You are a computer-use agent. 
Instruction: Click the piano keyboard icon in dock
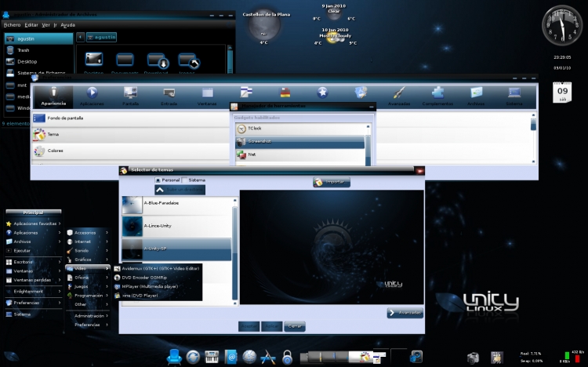pyautogui.click(x=212, y=358)
